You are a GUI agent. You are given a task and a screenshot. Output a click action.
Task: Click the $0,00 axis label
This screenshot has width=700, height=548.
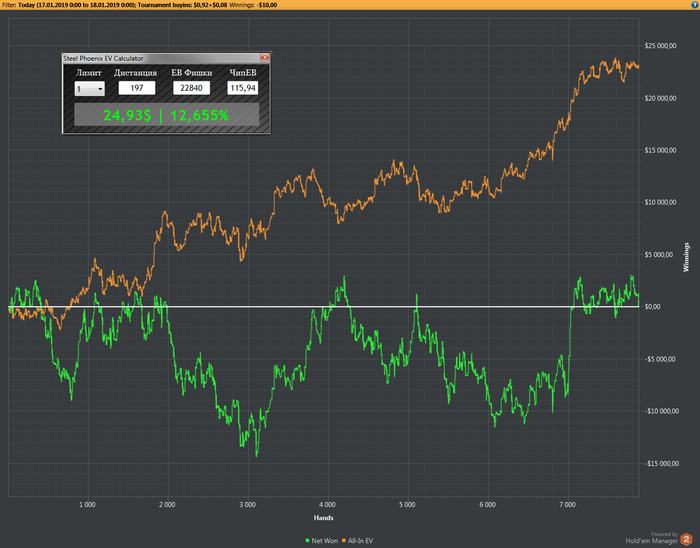coord(652,307)
